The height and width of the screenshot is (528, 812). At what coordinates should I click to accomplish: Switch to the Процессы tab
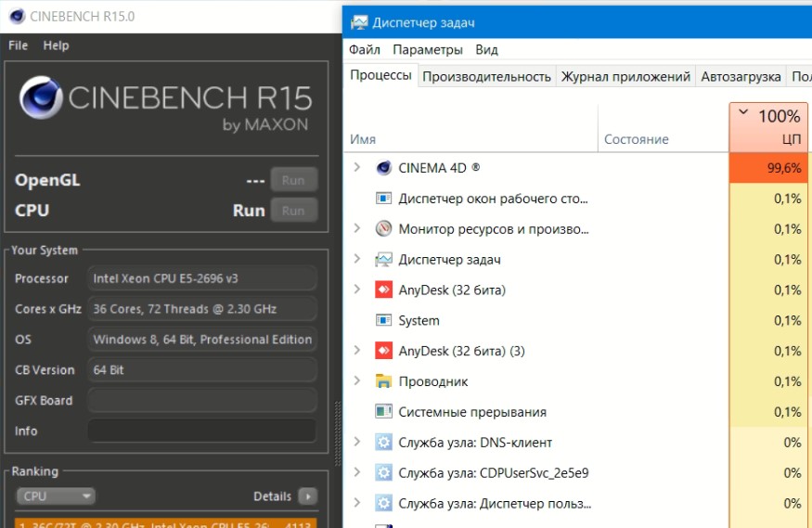380,75
